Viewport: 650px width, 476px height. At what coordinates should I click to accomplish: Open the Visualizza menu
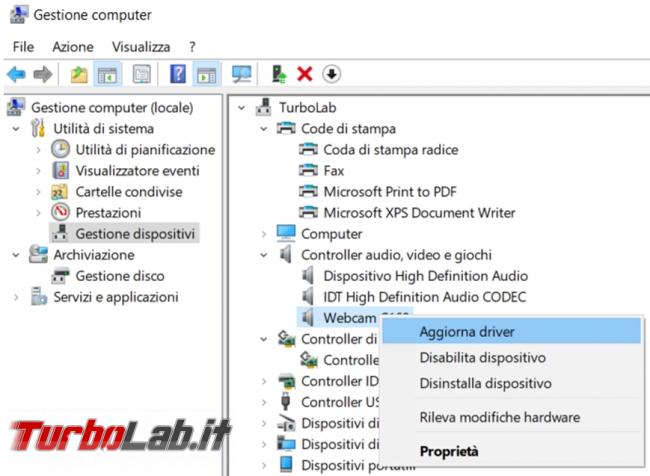coord(141,47)
